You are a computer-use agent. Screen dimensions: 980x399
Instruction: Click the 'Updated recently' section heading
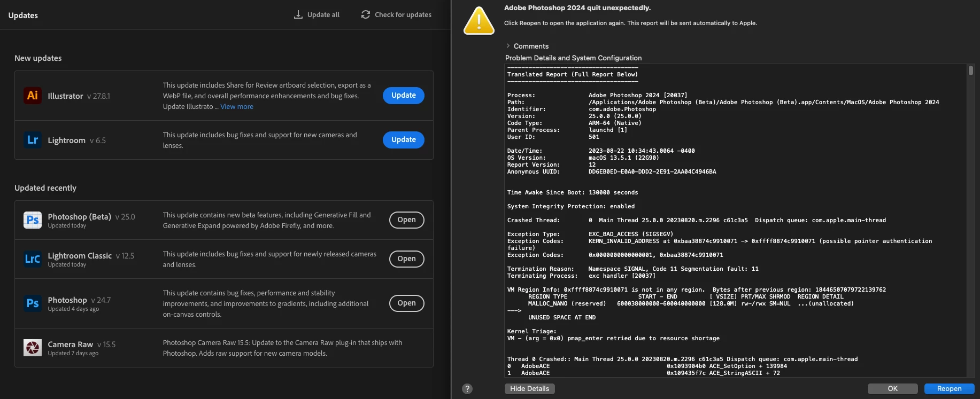point(45,188)
